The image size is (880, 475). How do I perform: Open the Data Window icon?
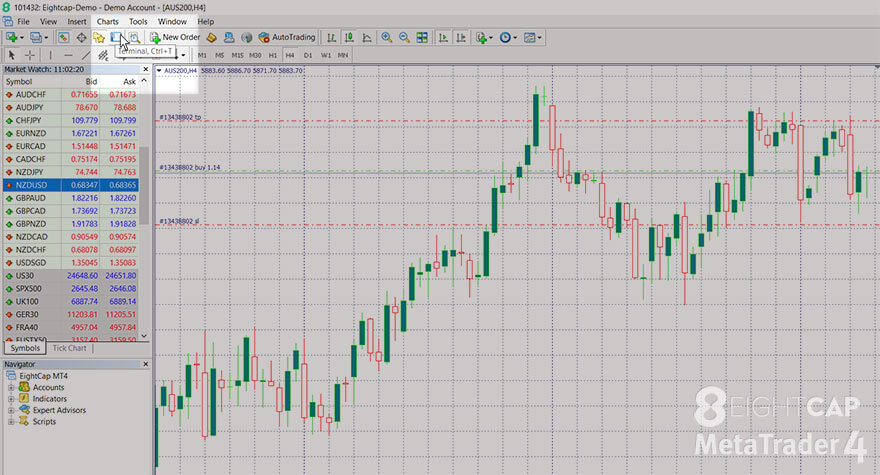tap(81, 38)
